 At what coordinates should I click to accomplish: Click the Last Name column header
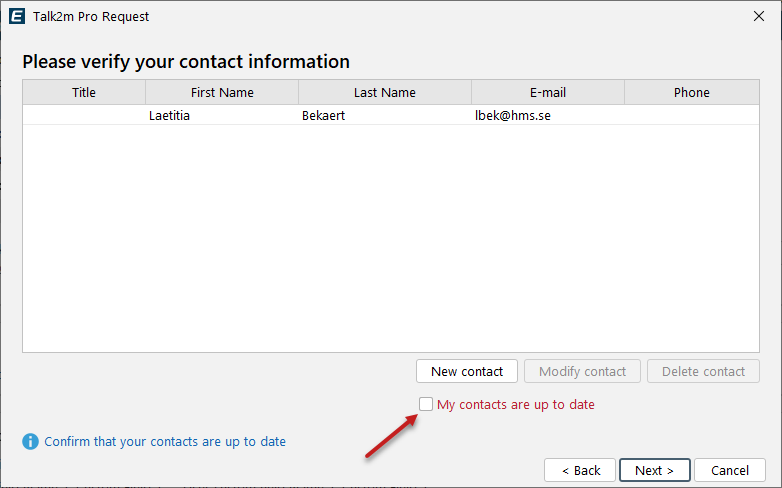[x=384, y=92]
